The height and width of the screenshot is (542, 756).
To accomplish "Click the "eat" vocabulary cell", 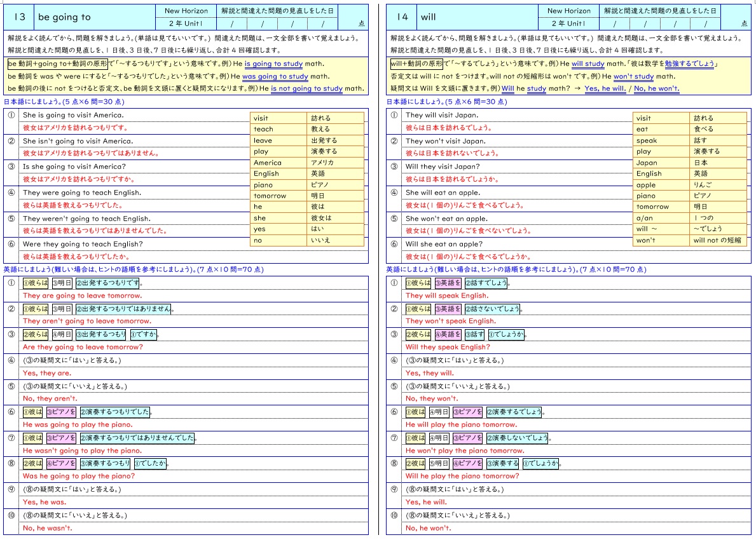I will 661,129.
